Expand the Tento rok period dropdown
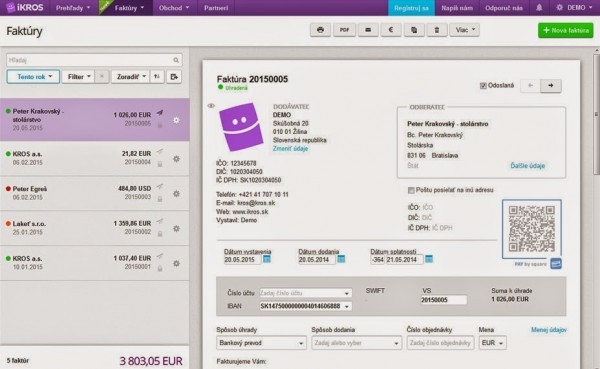The image size is (600, 369). click(x=33, y=77)
